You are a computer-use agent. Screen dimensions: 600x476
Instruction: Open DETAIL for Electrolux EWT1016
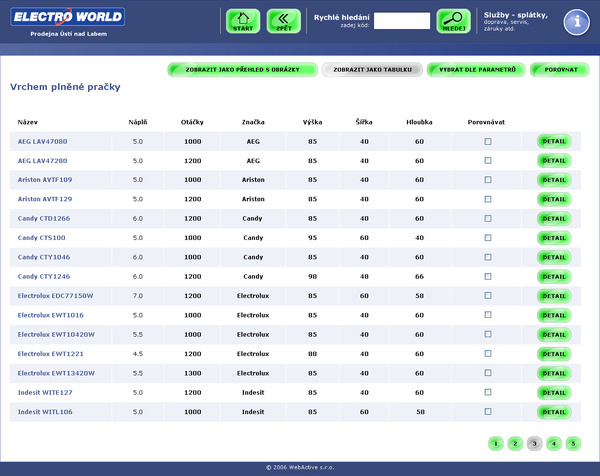[554, 315]
